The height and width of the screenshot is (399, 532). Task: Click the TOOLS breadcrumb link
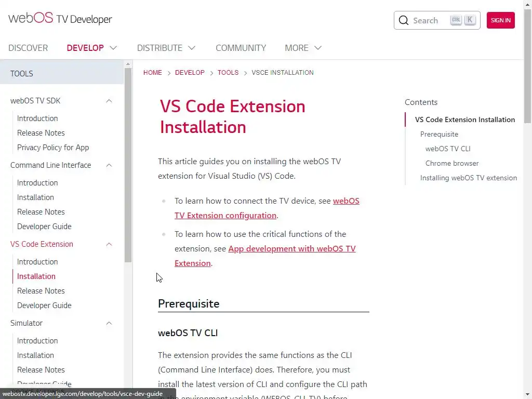click(228, 73)
